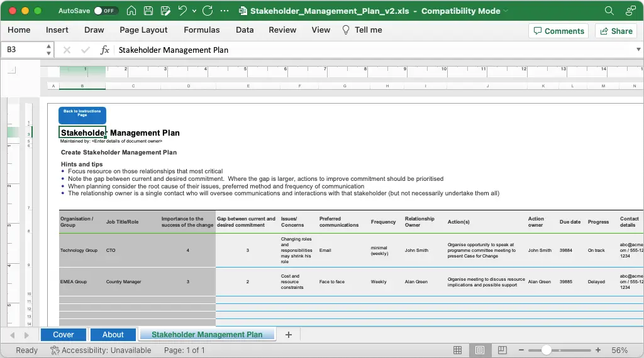
Task: Click the Maintained by document owner cell
Action: tap(111, 141)
